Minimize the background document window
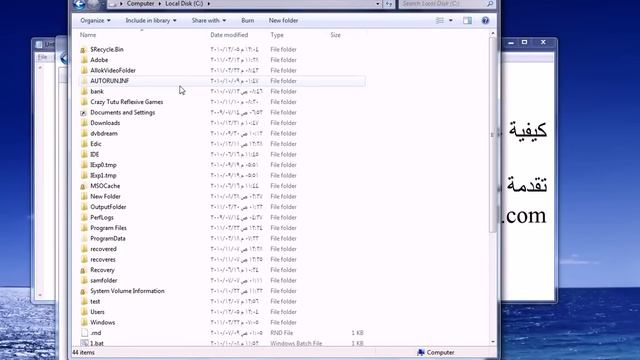Screen dimensions: 640x360 click(511, 42)
